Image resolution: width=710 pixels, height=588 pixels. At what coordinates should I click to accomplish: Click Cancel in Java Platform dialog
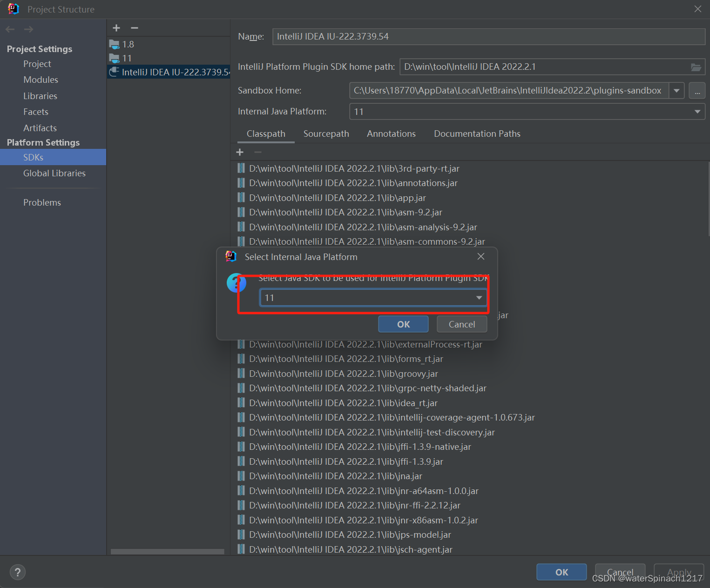click(462, 324)
